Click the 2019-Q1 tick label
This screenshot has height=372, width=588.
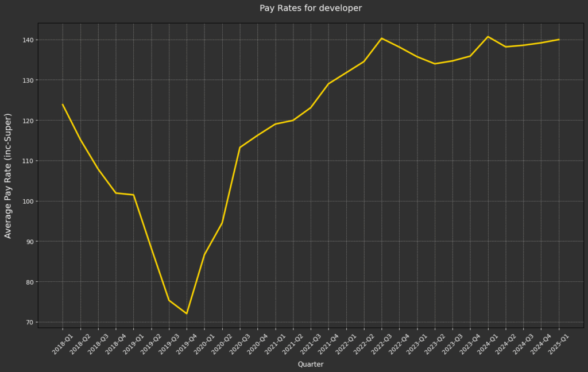coord(133,344)
